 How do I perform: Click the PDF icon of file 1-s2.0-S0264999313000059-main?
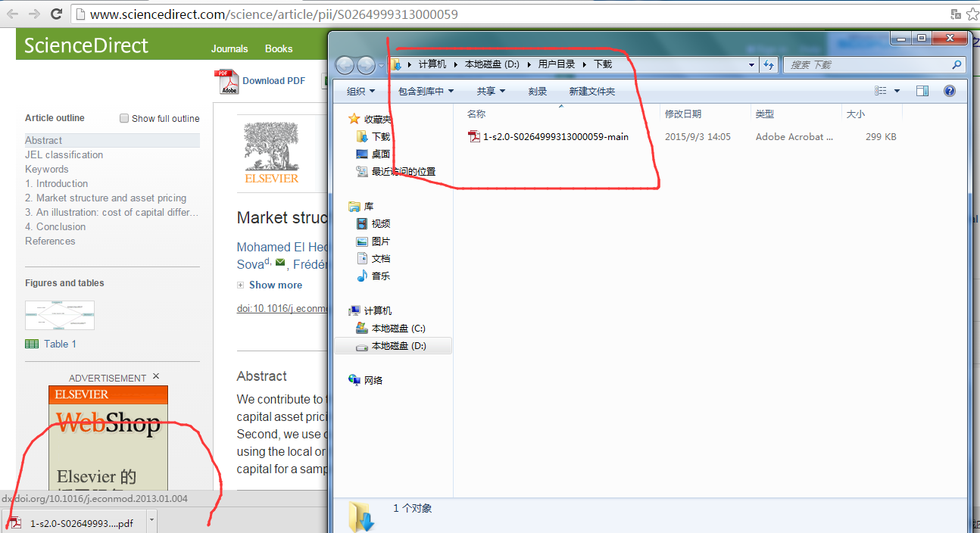474,137
